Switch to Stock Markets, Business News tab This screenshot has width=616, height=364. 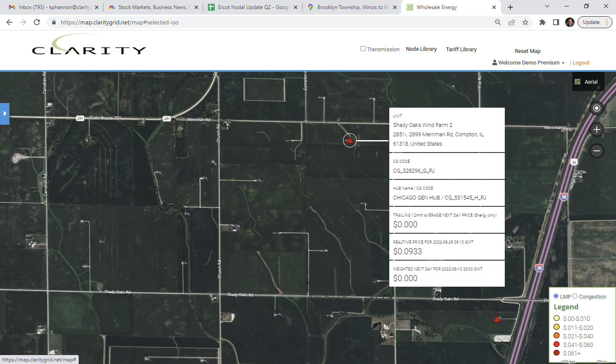pyautogui.click(x=152, y=7)
